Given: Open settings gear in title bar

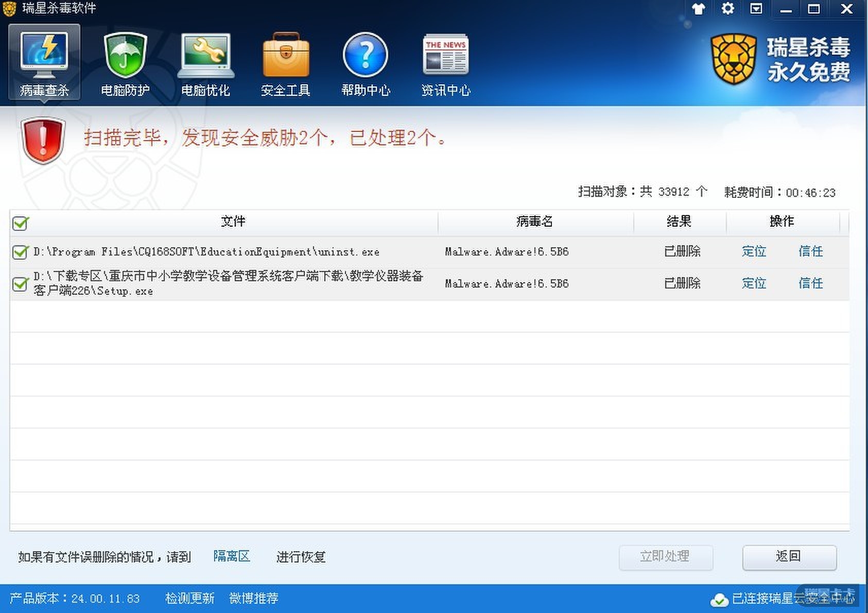Looking at the screenshot, I should (x=727, y=9).
